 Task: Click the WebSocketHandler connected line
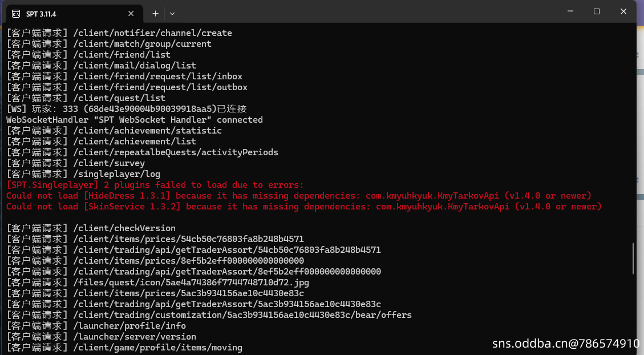135,120
